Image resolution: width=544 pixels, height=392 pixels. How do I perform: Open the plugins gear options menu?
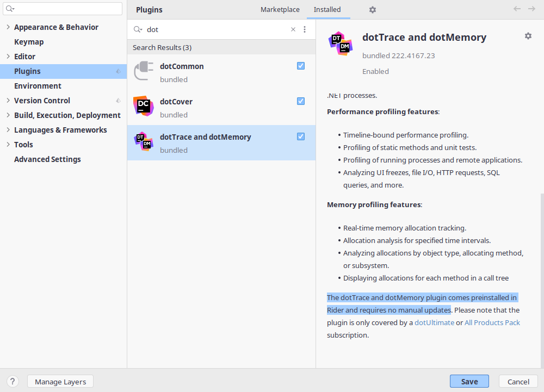(372, 10)
